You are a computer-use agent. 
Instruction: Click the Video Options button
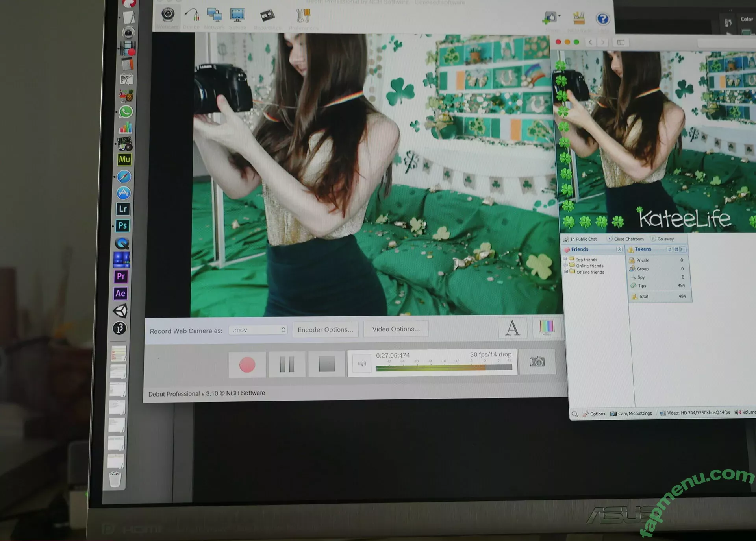coord(396,329)
